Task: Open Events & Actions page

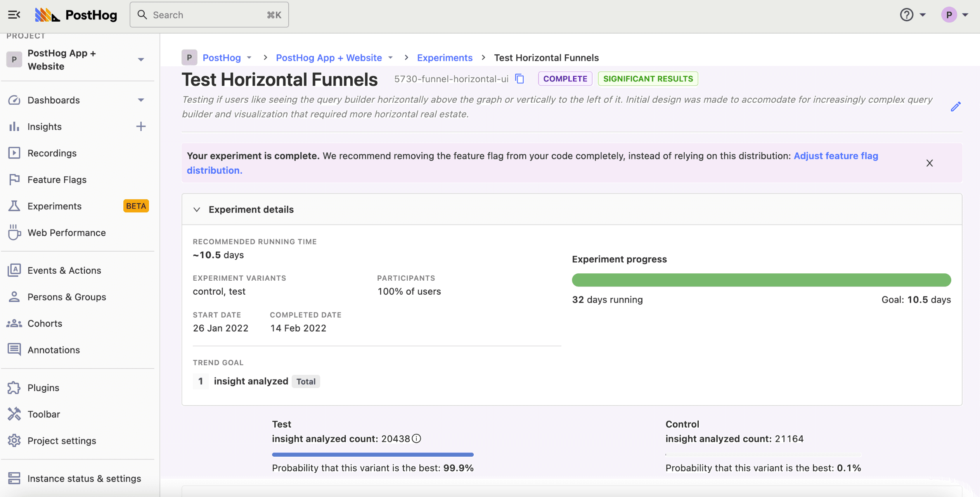Action: pyautogui.click(x=64, y=270)
